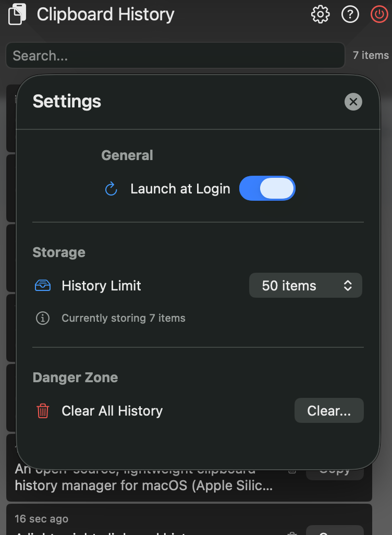Open the settings gear icon
Viewport: 392px width, 535px height.
pyautogui.click(x=320, y=14)
